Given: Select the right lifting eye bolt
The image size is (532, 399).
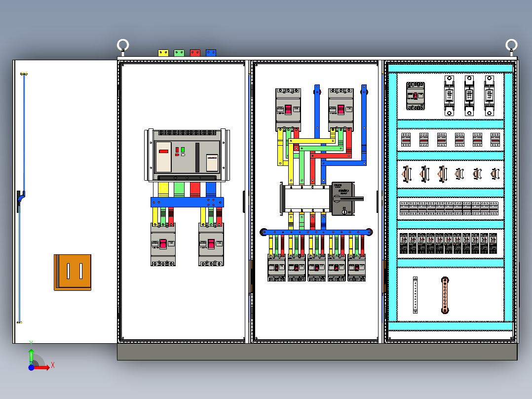Looking at the screenshot, I should click(x=511, y=46).
